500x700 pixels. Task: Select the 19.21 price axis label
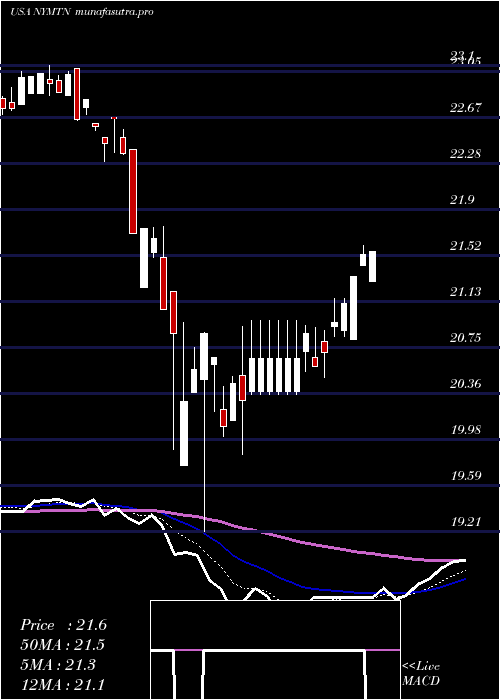click(x=466, y=522)
